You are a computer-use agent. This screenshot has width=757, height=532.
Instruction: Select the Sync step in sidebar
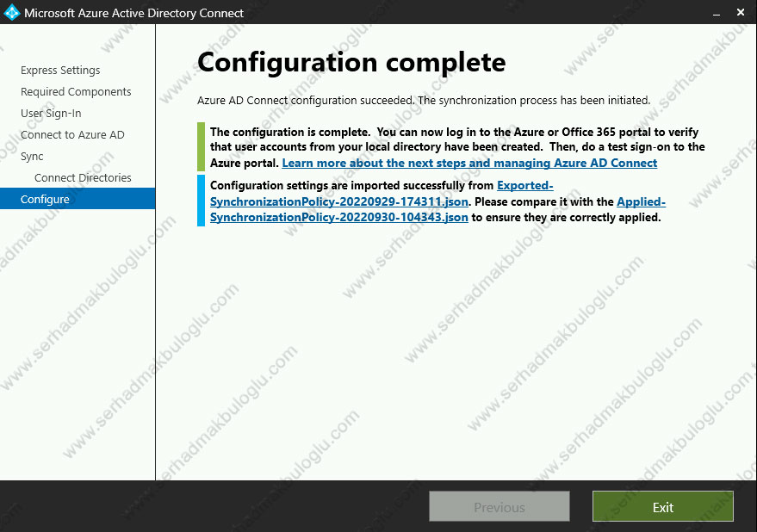click(x=32, y=157)
